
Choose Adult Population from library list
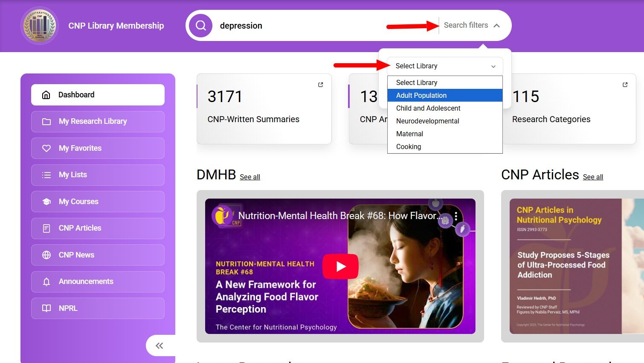coord(421,95)
